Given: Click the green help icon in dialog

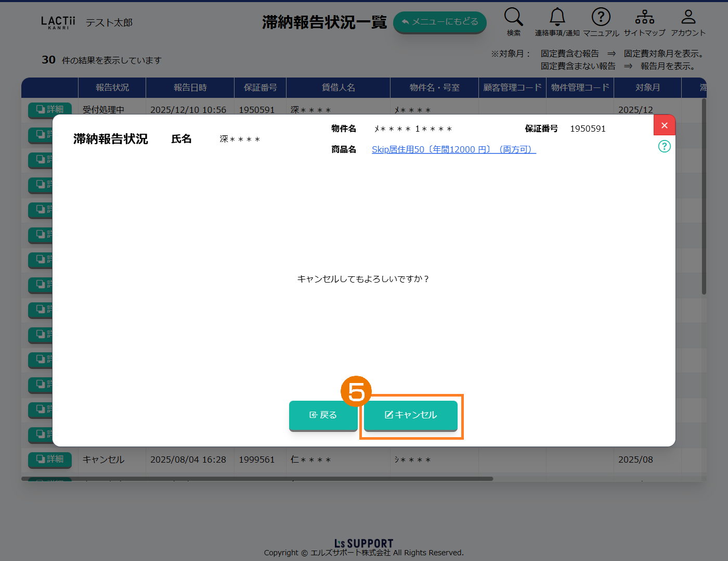Looking at the screenshot, I should pos(664,146).
